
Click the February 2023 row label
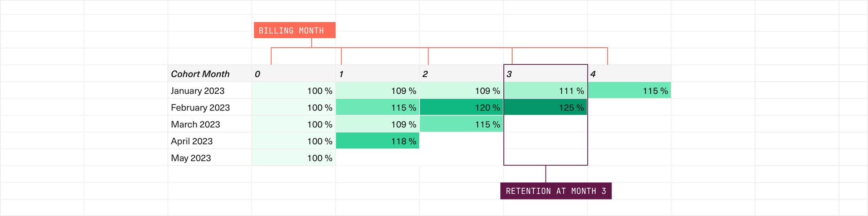click(200, 108)
